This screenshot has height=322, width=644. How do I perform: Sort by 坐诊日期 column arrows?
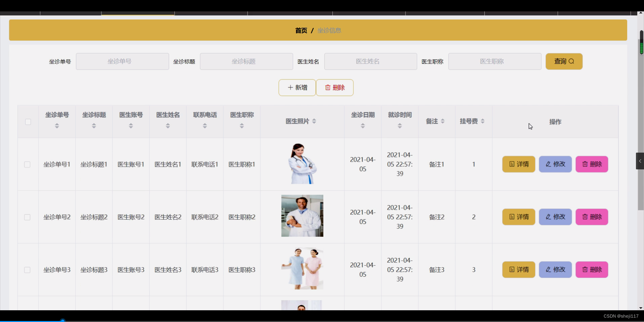click(363, 126)
